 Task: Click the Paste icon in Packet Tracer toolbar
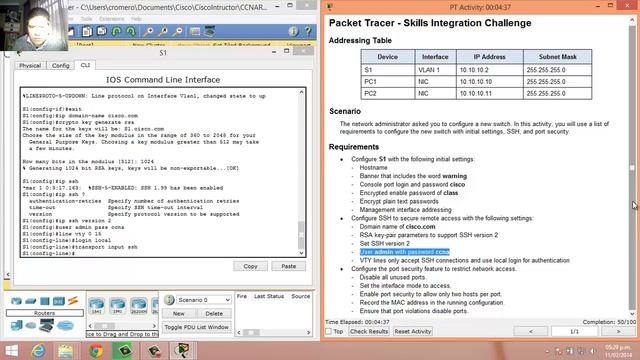click(102, 31)
